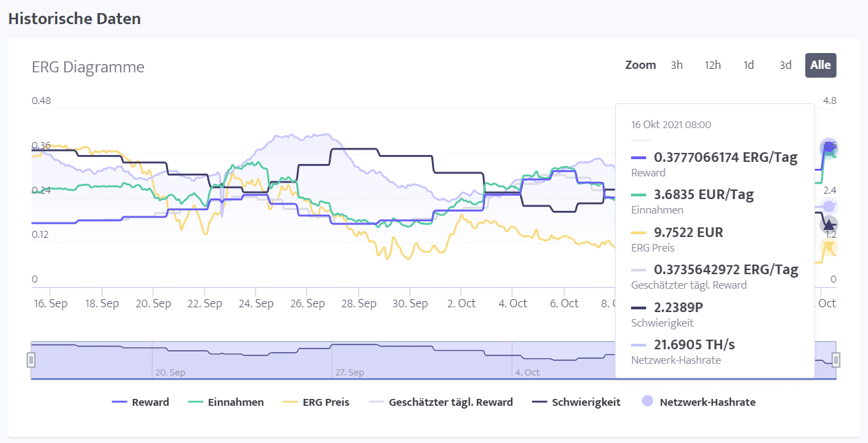The image size is (868, 443).
Task: Click the 26. Sep x-axis label
Action: point(307,303)
